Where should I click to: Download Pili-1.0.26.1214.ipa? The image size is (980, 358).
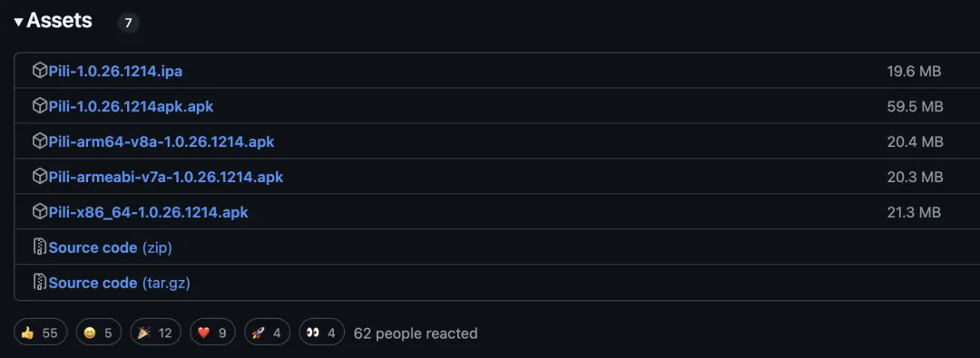[x=115, y=72]
